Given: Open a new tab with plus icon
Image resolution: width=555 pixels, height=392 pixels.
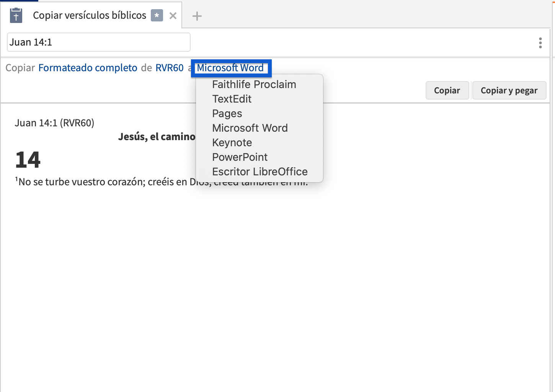Looking at the screenshot, I should 197,16.
